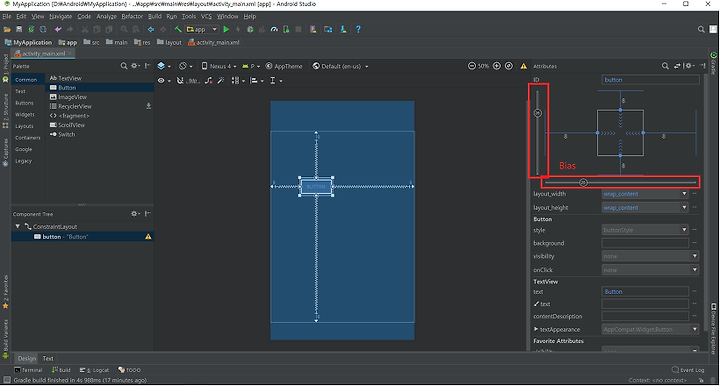This screenshot has height=386, width=720.
Task: Search the Palette with magnifier icon
Action: pyautogui.click(x=124, y=66)
